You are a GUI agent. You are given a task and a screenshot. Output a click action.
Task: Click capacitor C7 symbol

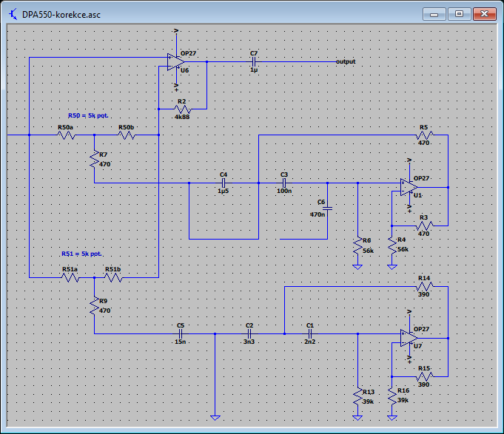click(254, 61)
